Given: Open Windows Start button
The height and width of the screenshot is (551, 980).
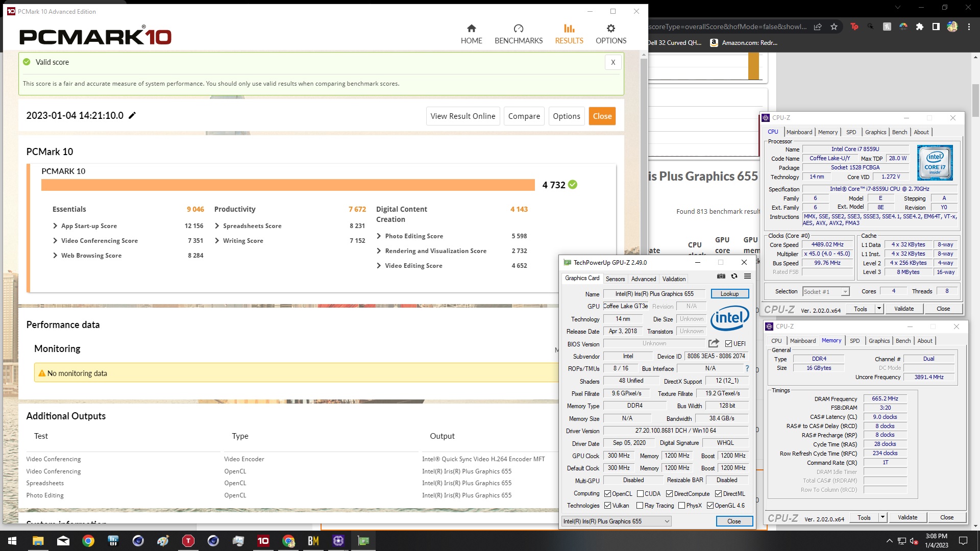Looking at the screenshot, I should pos(12,541).
